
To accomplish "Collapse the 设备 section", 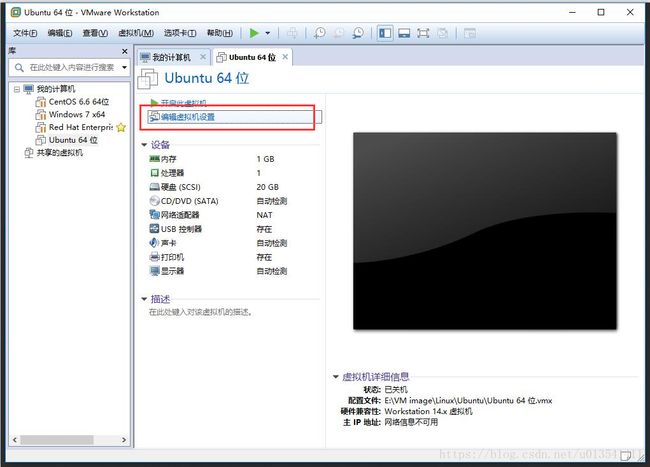I will (144, 145).
